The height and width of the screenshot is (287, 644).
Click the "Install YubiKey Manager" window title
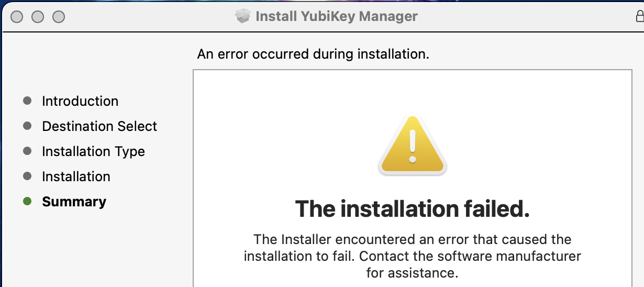point(336,16)
